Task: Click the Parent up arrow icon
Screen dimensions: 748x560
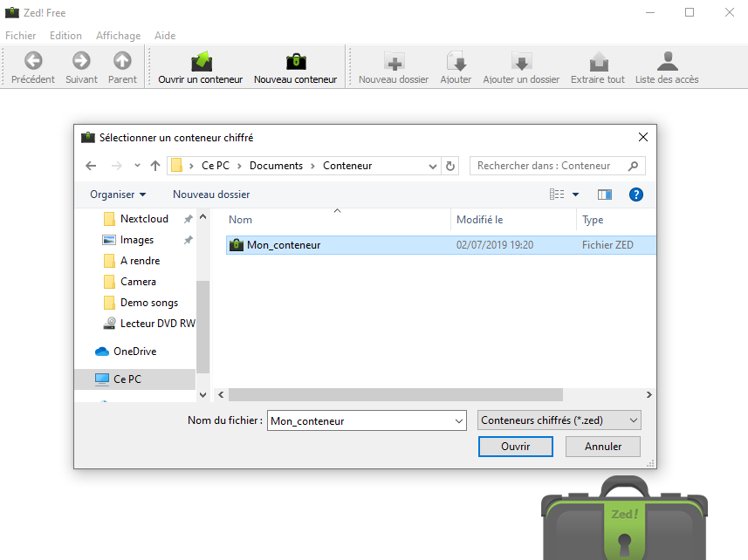Action: [122, 60]
